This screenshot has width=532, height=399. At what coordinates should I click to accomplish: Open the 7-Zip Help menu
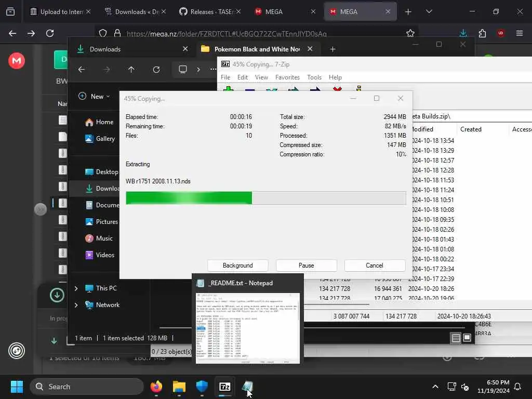tap(335, 77)
